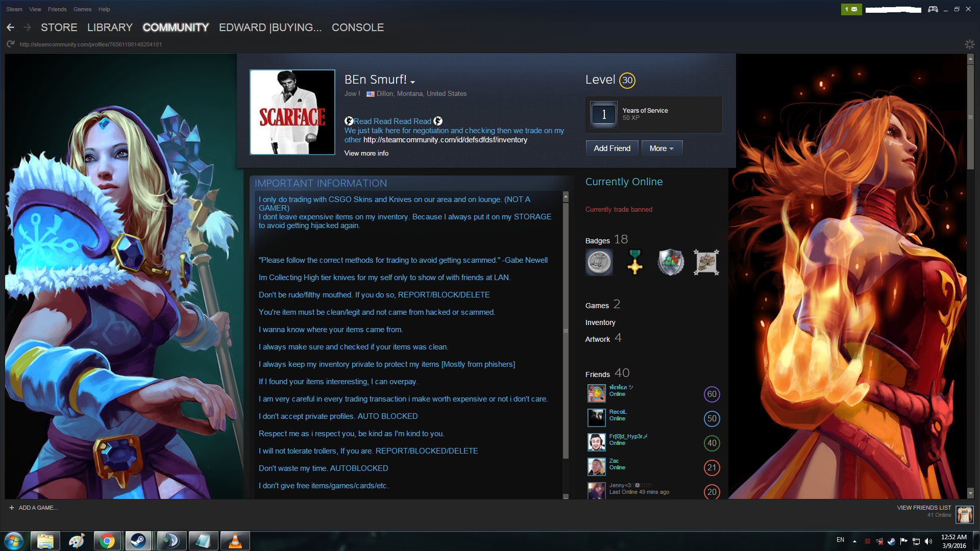Open the shield-shaped badge
Image resolution: width=980 pixels, height=551 pixels.
[x=670, y=262]
